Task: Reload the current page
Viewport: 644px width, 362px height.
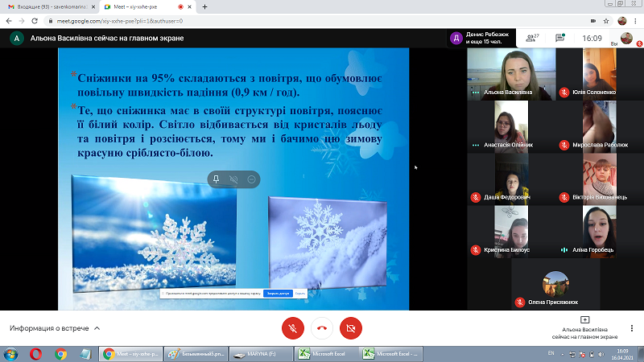Action: 35,21
